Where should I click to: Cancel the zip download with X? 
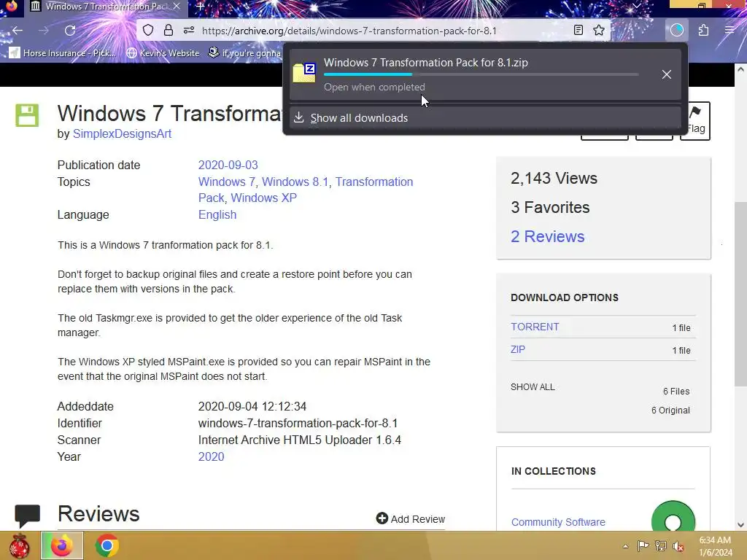click(667, 74)
